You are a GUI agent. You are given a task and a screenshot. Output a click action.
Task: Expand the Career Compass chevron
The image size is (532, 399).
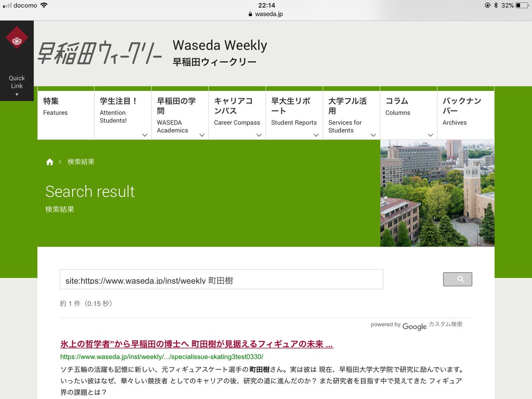point(259,135)
